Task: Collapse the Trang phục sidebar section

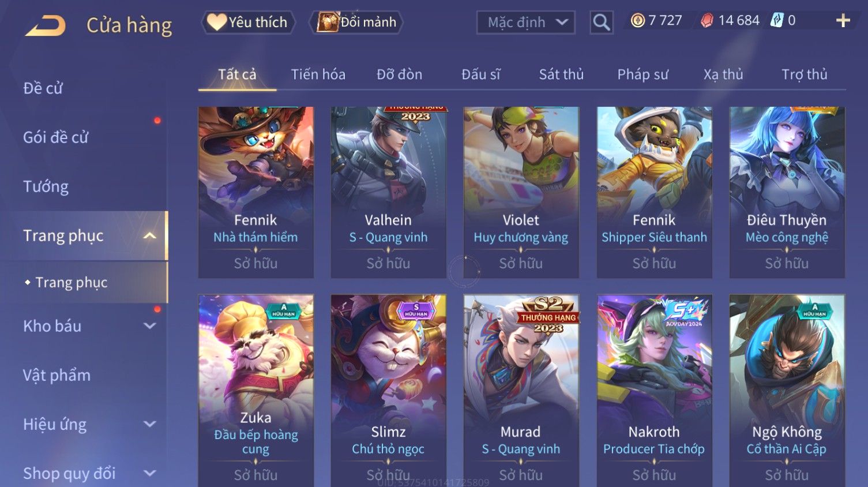Action: (150, 235)
